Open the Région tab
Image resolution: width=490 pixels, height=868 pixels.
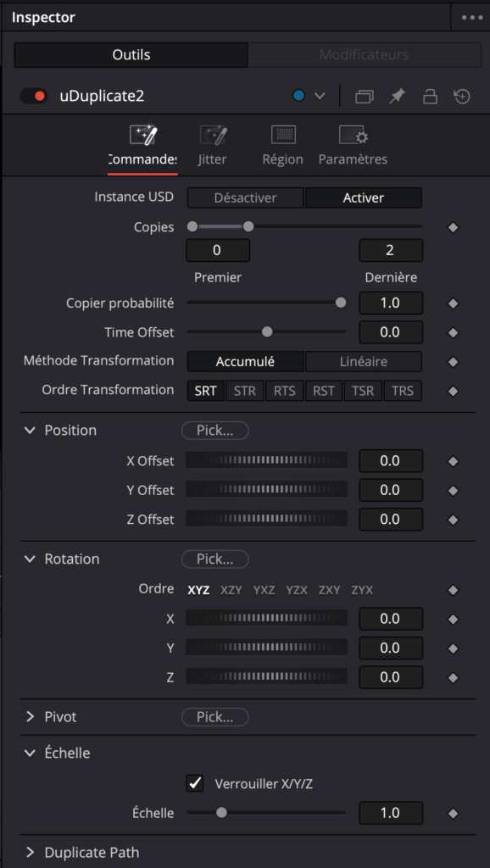pos(283,147)
